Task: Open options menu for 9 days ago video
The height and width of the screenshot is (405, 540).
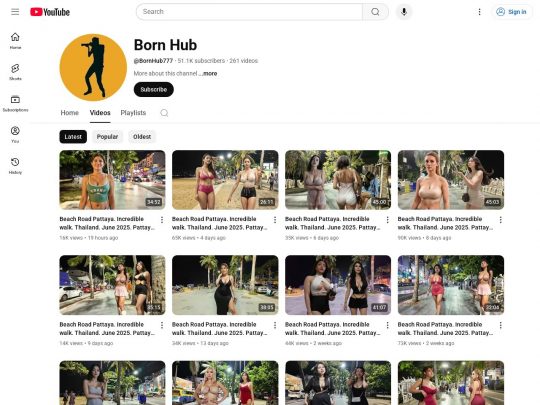Action: (x=162, y=325)
